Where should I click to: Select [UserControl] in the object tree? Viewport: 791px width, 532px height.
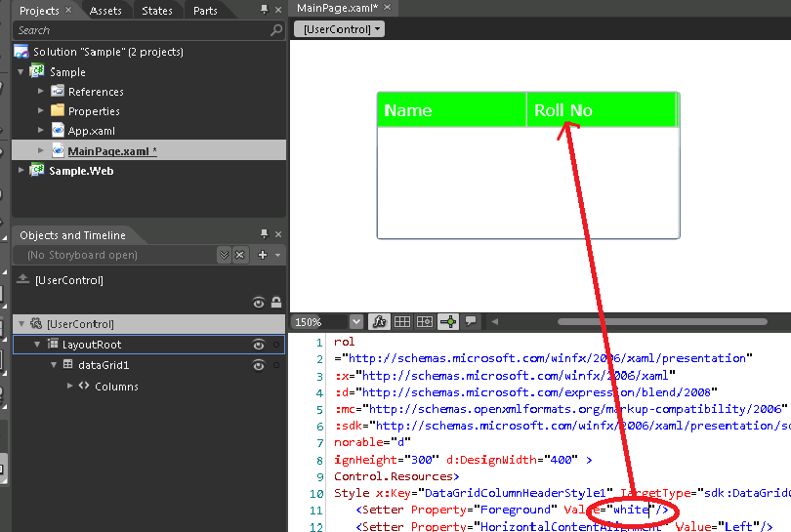[81, 324]
